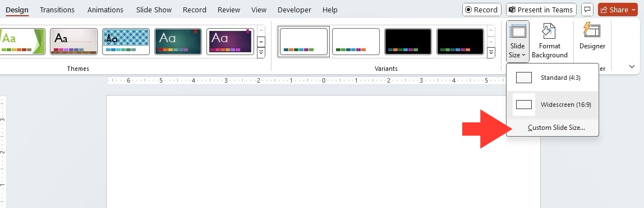This screenshot has width=644, height=208.
Task: Expand the Themes gallery more arrow
Action: point(261,52)
